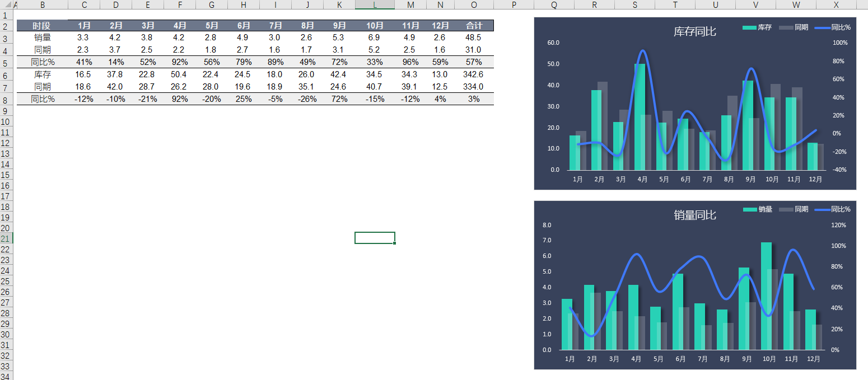Select column header X
Screen dimensions: 868x380
(836, 4)
